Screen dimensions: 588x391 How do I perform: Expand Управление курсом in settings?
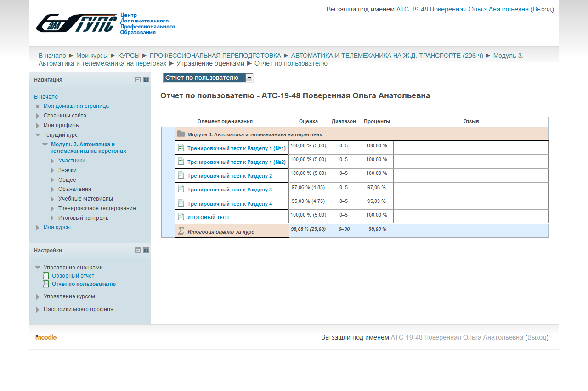[x=38, y=297]
